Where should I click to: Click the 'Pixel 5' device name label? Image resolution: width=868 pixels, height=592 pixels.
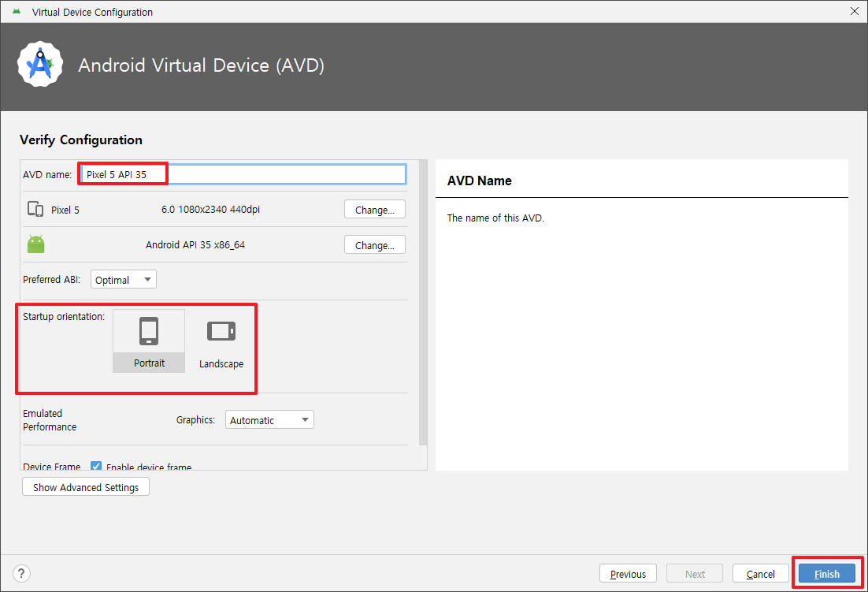click(x=65, y=210)
